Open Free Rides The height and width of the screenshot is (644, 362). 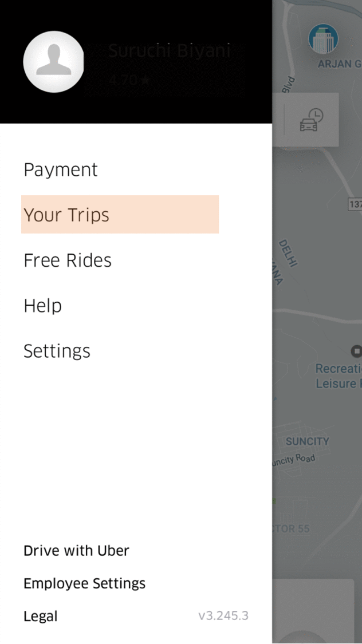tap(68, 260)
